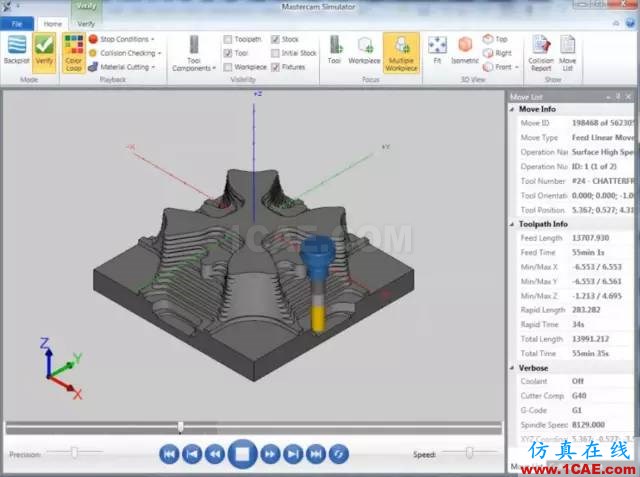The image size is (640, 477).
Task: Focus view on Tool
Action: pos(334,50)
